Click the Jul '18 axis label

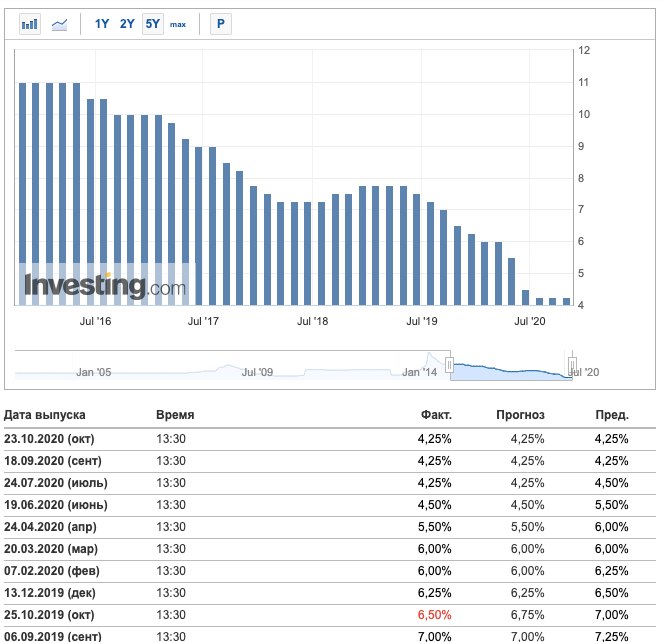click(x=313, y=321)
